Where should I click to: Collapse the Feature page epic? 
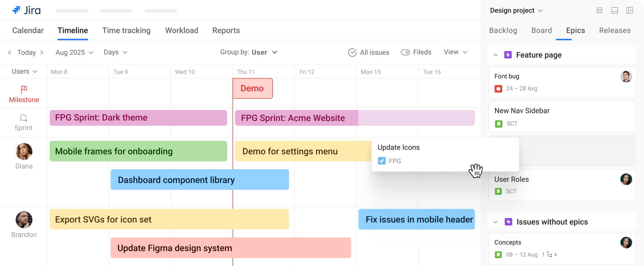click(x=495, y=55)
